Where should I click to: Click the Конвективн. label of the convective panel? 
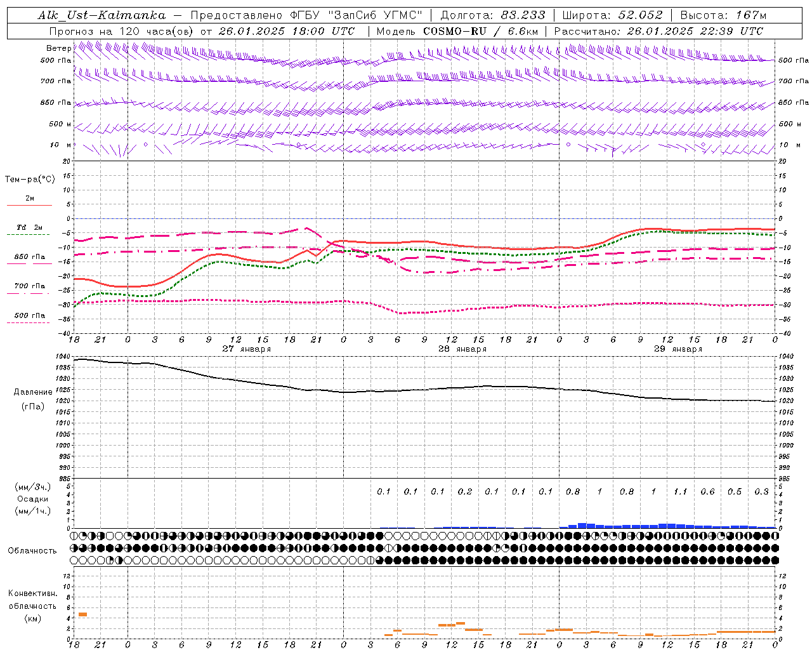click(32, 594)
